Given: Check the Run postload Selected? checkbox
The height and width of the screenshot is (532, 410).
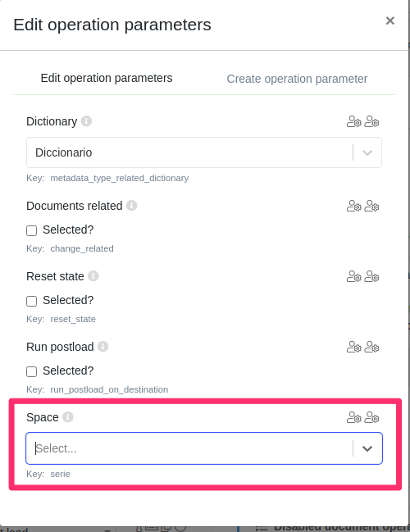Looking at the screenshot, I should click(x=31, y=372).
